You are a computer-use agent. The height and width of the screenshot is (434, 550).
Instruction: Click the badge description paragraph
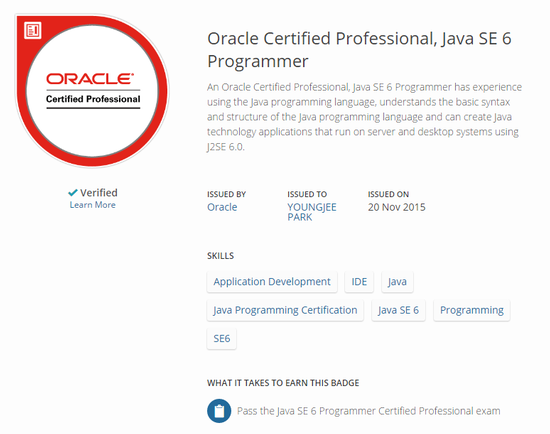(x=364, y=117)
